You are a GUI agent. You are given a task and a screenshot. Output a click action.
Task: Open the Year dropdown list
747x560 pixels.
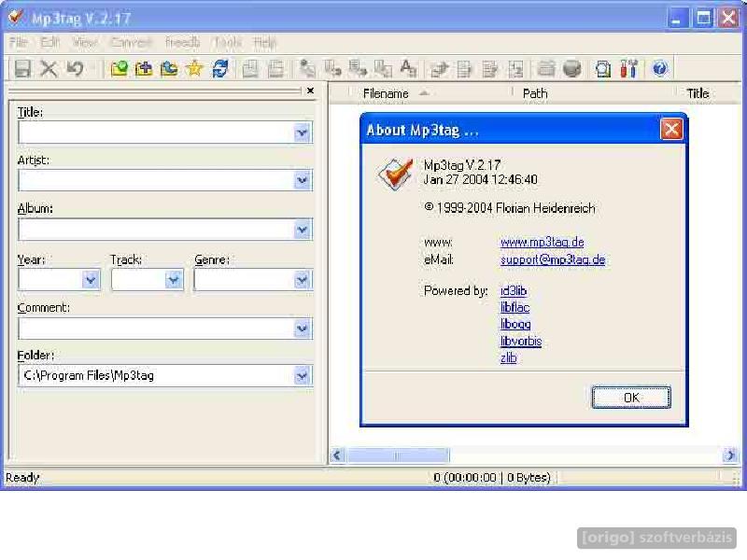(91, 279)
